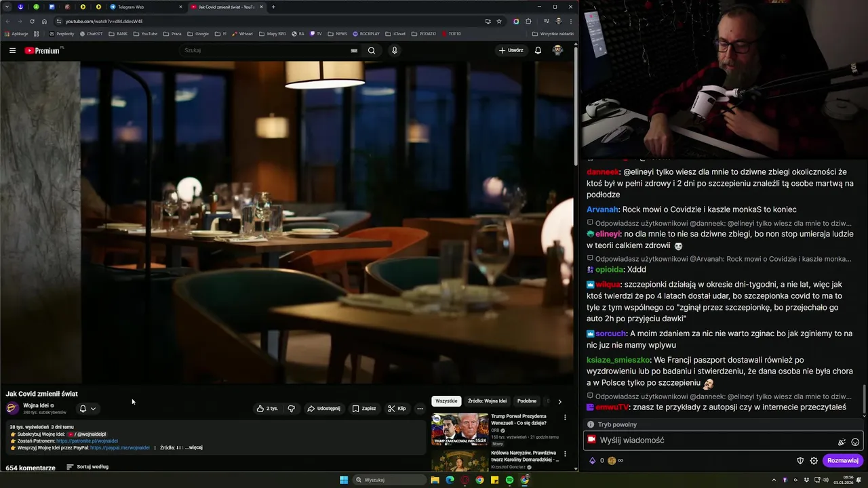868x488 pixels.
Task: Open File Explorer from the taskbar
Action: [x=435, y=480]
